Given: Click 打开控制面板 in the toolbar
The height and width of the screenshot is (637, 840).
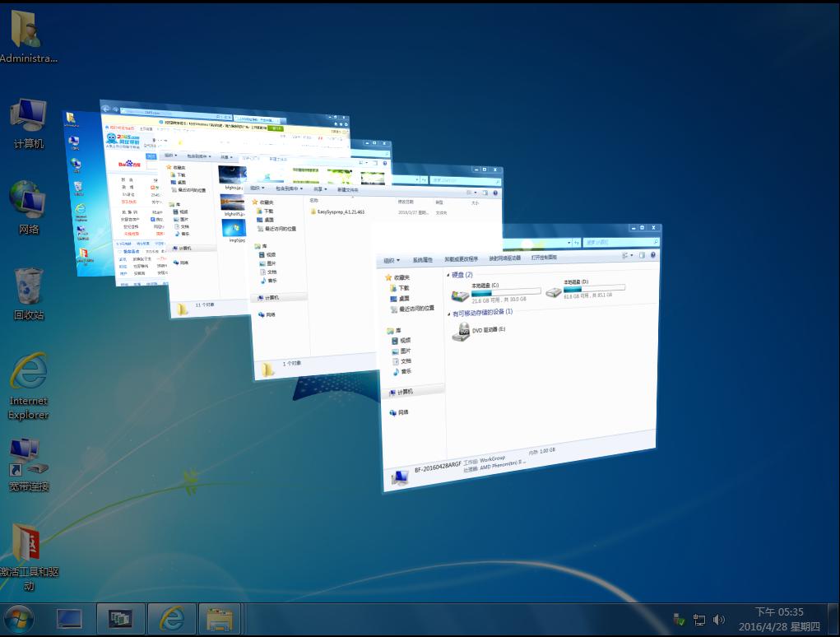Looking at the screenshot, I should [x=544, y=257].
